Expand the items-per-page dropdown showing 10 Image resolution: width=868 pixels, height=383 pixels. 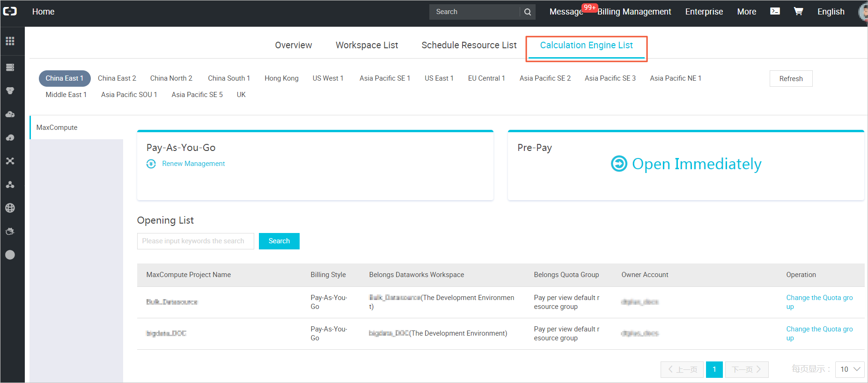click(x=850, y=369)
